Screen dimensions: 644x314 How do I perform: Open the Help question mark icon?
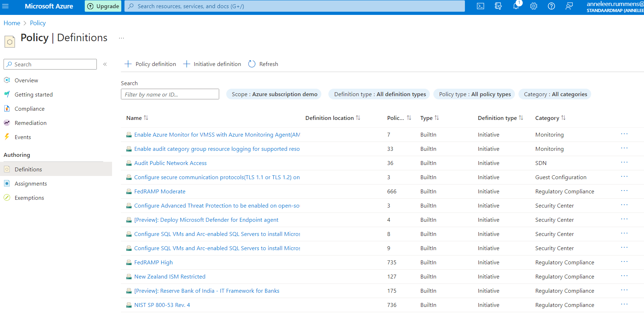coord(551,6)
